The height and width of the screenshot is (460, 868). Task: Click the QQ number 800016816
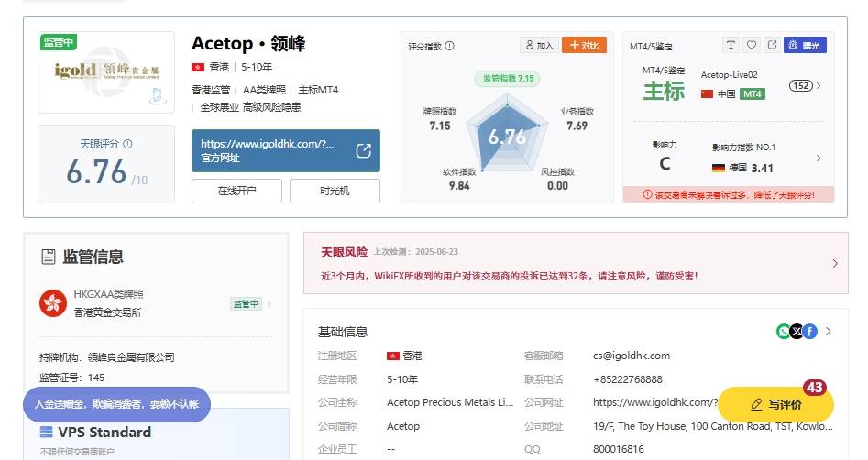(619, 450)
